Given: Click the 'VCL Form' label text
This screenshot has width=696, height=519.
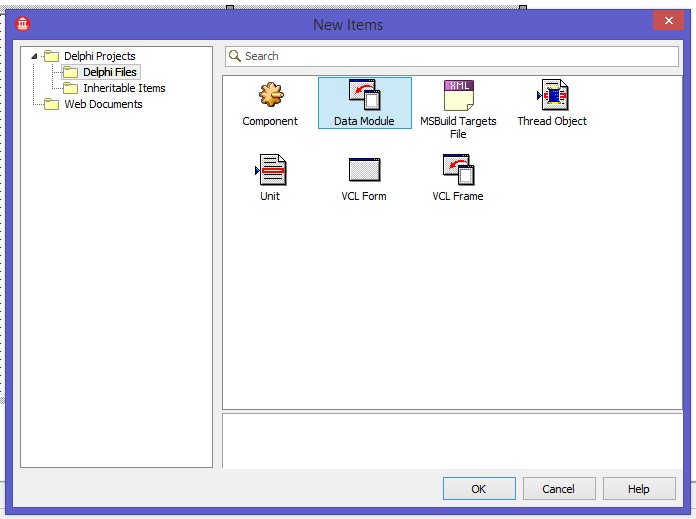Looking at the screenshot, I should (x=364, y=196).
